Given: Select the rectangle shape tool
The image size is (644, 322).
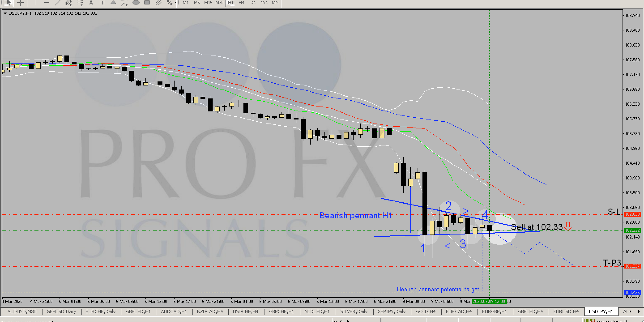Looking at the screenshot, I should click(x=147, y=2).
